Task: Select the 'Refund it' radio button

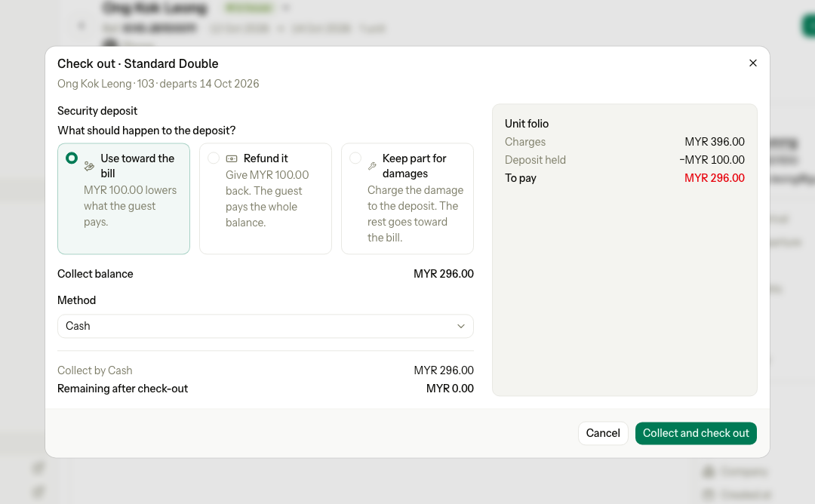Action: point(213,158)
